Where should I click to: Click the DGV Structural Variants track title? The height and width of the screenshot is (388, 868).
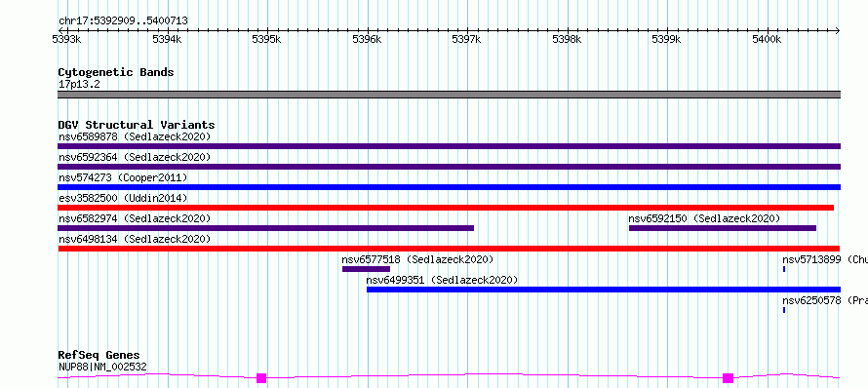click(x=137, y=125)
